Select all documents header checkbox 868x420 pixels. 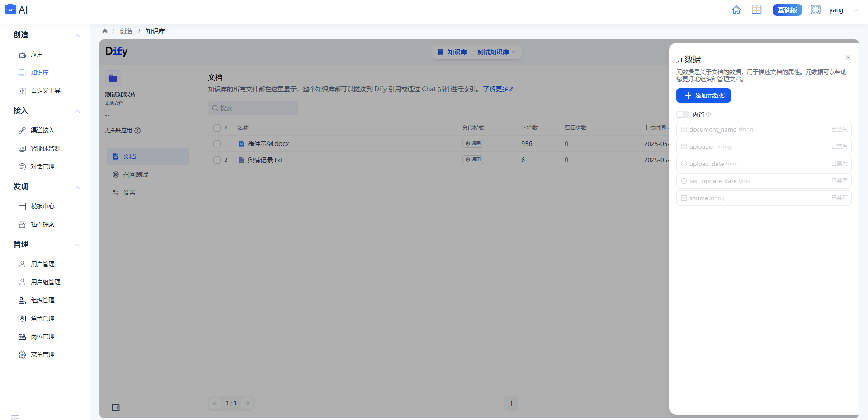coord(217,128)
